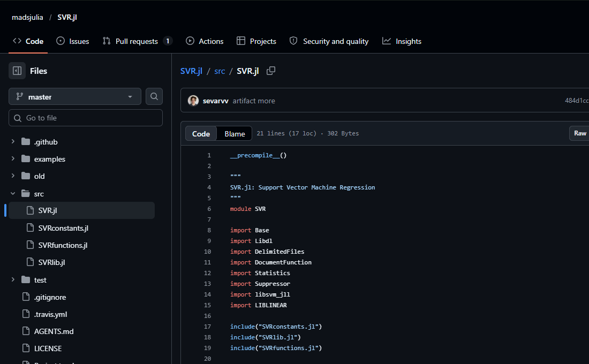The image size is (589, 364).
Task: Select line number 17
Action: [x=207, y=327]
